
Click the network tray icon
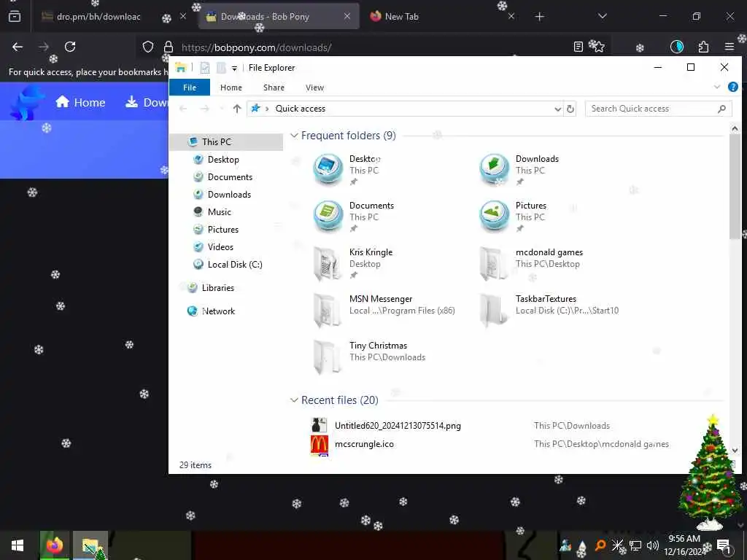[635, 545]
